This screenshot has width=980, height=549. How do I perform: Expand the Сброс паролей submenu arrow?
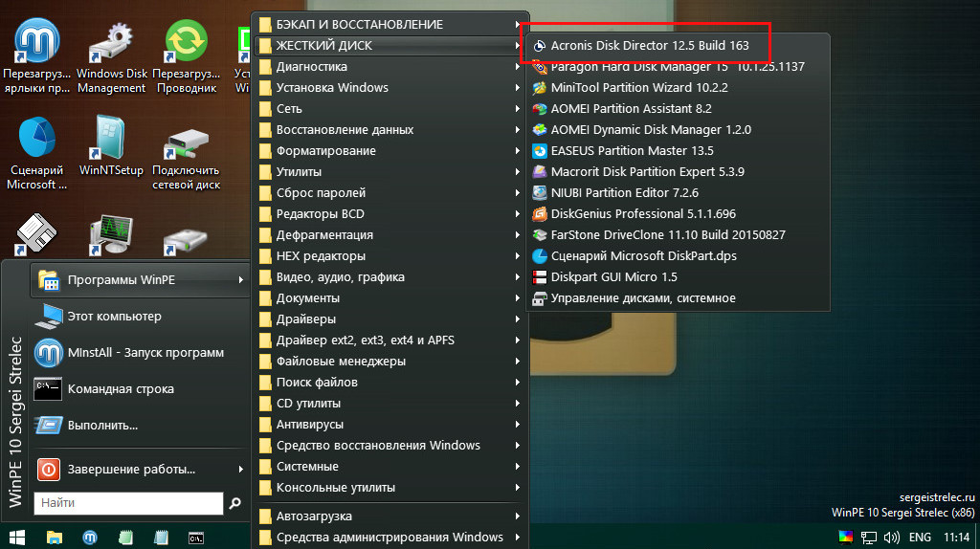(x=518, y=193)
